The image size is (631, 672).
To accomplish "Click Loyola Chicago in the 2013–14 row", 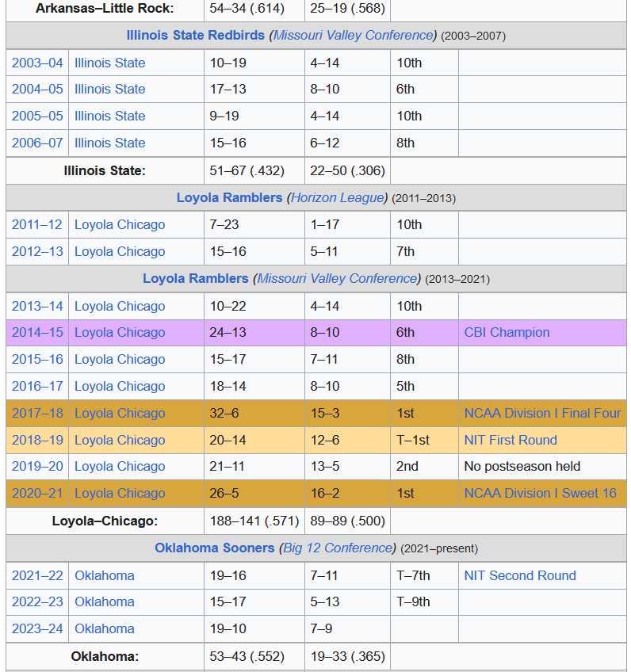I will (120, 307).
